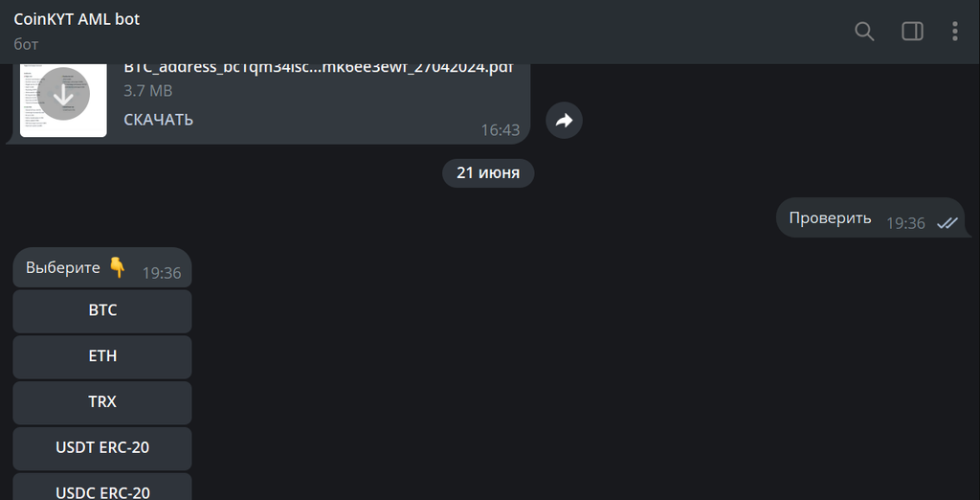Click the double-check read receipt icon
This screenshot has width=980, height=500.
(x=947, y=223)
